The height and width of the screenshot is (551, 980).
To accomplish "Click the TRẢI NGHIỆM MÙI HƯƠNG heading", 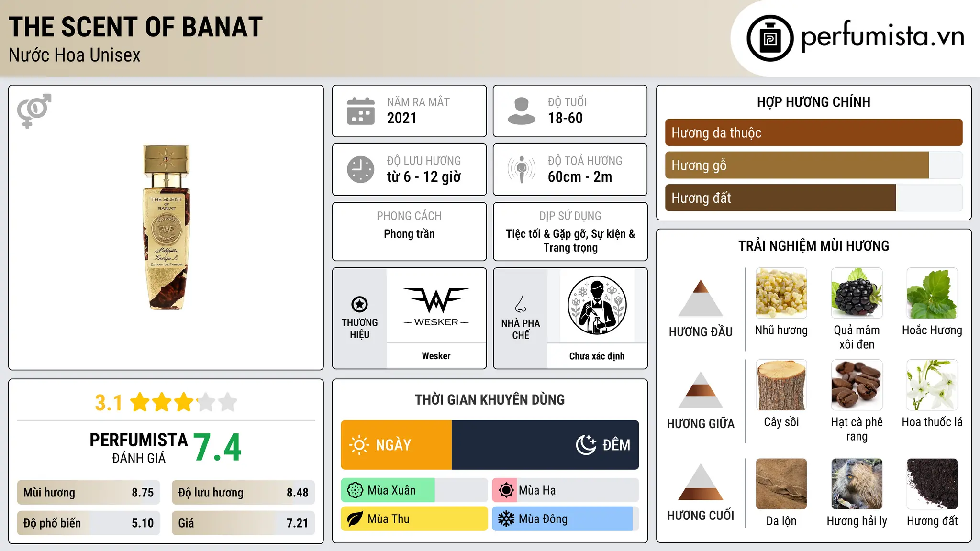I will tap(813, 246).
